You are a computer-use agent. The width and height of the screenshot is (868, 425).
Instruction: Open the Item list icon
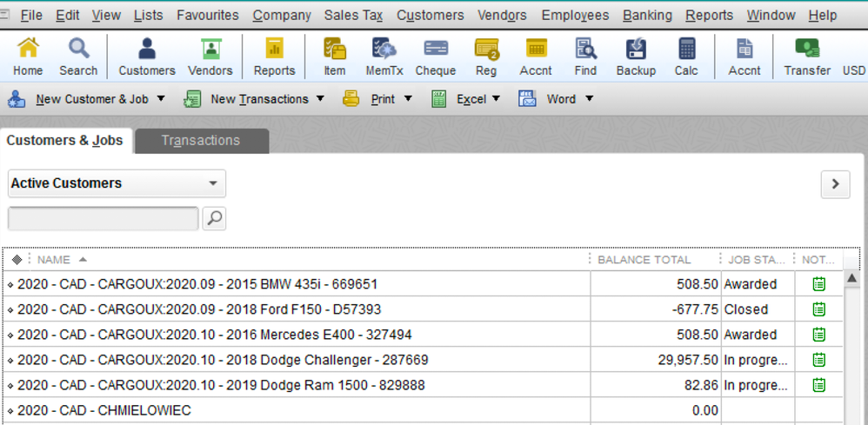[x=334, y=56]
